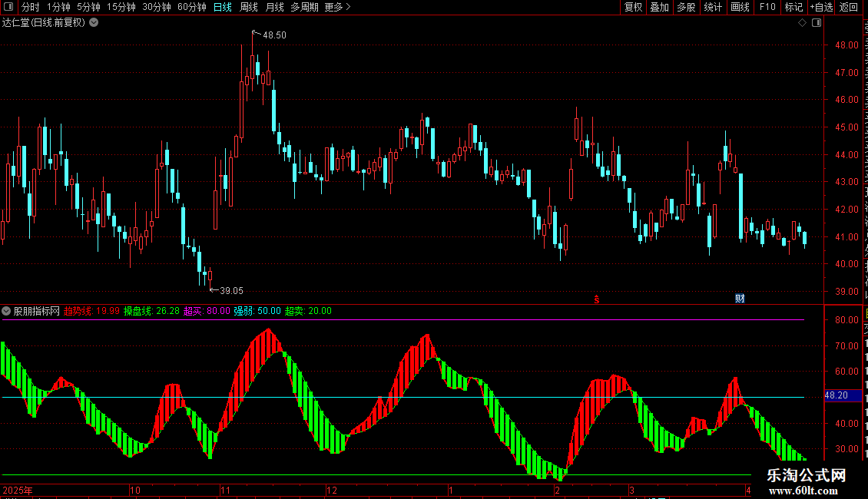Open F10 company information
Screen dimensions: 868x499
767,7
